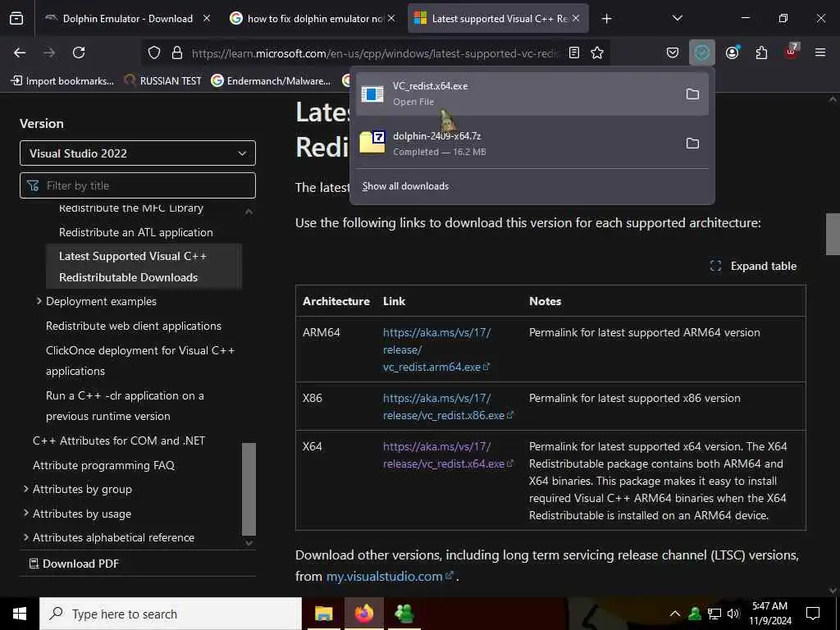The height and width of the screenshot is (630, 840).
Task: Close the Dolphin Emulator - Download tab
Action: point(207,18)
